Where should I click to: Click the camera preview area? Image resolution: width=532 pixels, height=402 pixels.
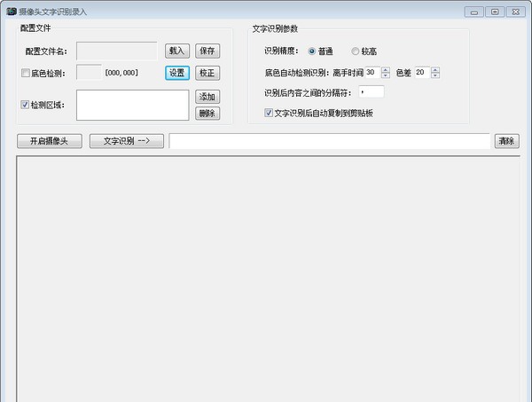pyautogui.click(x=269, y=279)
